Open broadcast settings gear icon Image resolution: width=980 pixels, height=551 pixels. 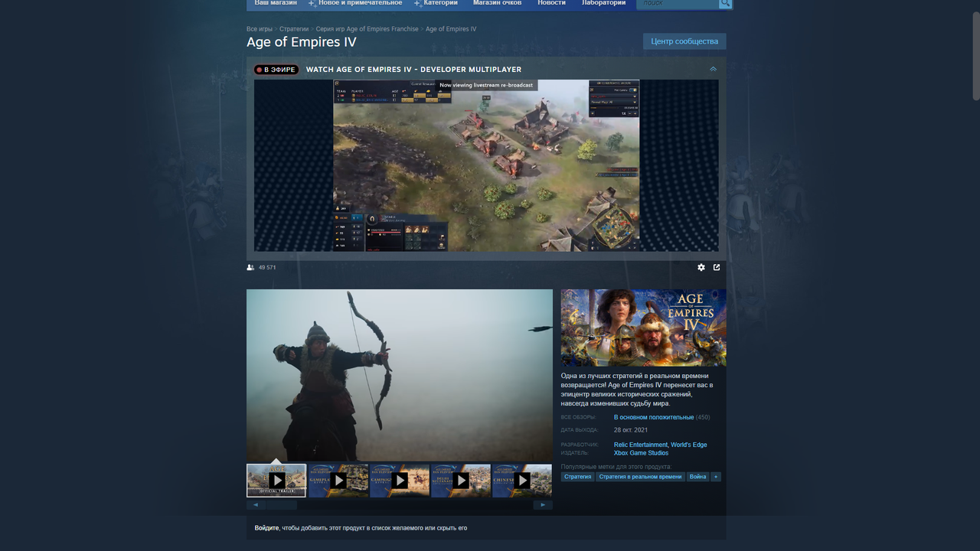pyautogui.click(x=701, y=267)
